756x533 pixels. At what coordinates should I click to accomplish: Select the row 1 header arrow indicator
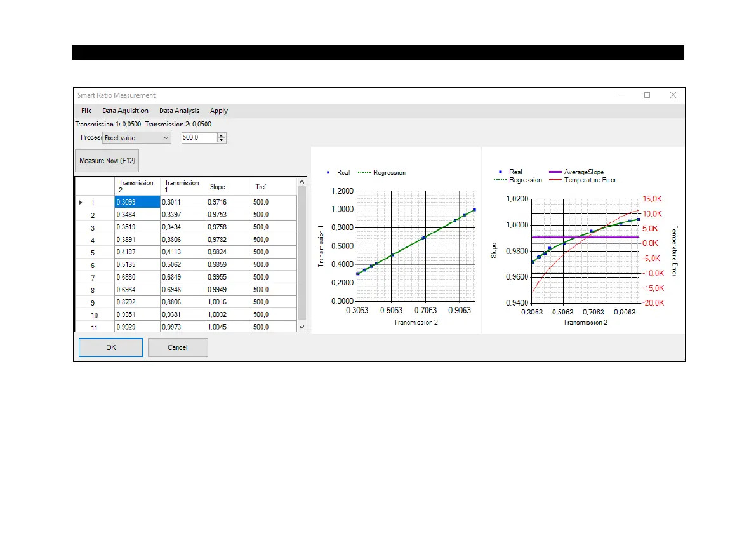coord(81,202)
